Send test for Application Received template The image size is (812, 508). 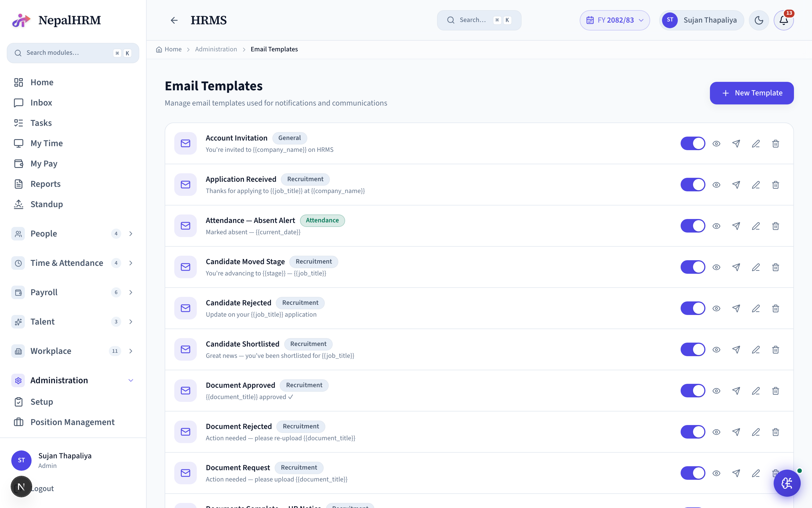click(x=736, y=185)
